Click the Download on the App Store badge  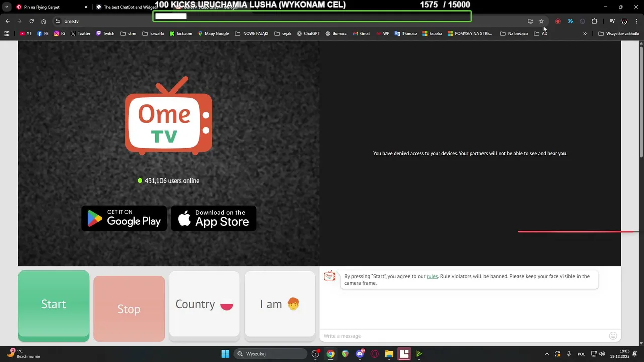click(x=213, y=218)
